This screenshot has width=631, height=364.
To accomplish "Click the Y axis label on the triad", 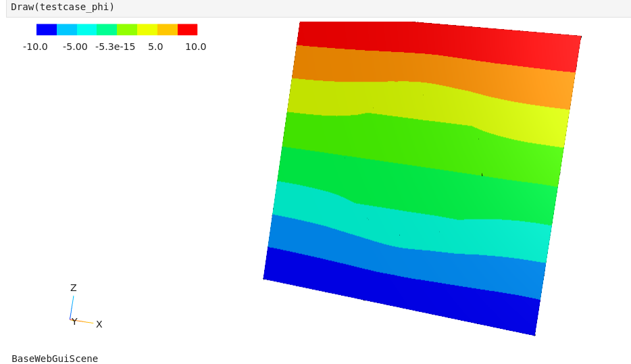I will (74, 322).
